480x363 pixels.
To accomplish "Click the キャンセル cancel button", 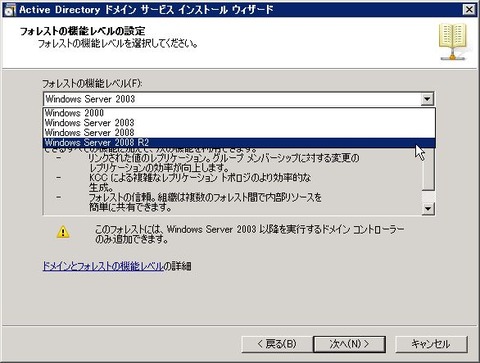I will pyautogui.click(x=431, y=344).
